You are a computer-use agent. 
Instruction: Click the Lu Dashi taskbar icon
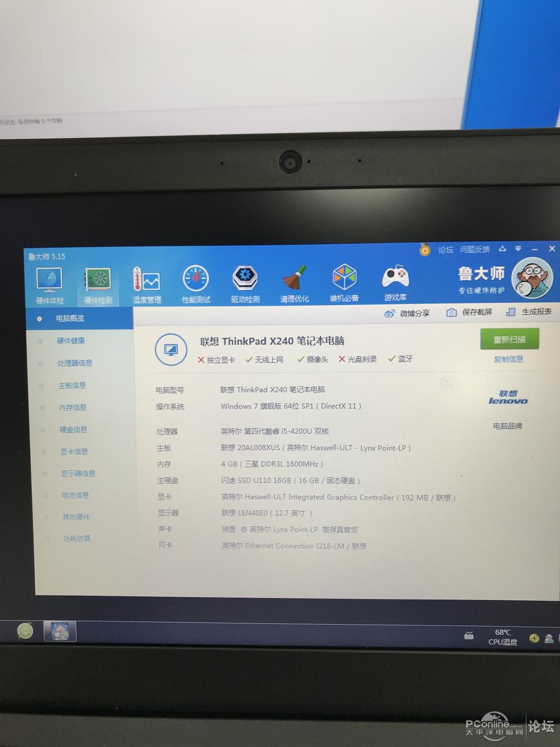pyautogui.click(x=60, y=632)
